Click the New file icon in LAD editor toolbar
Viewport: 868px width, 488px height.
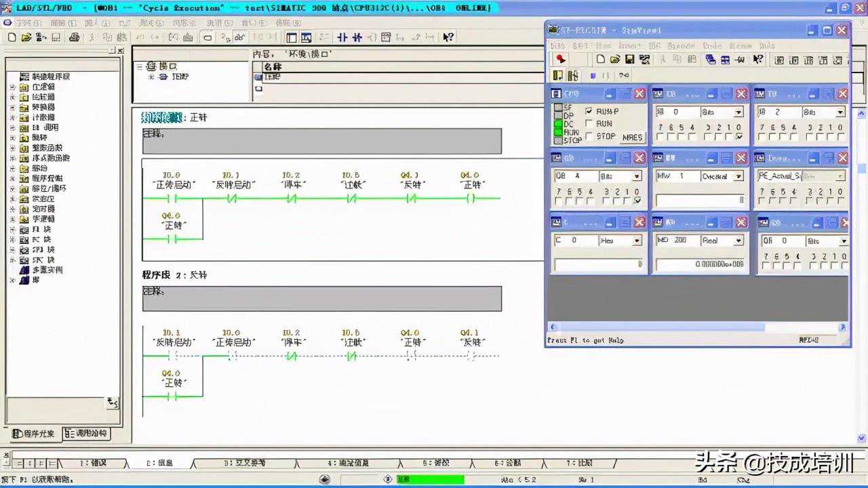(12, 37)
